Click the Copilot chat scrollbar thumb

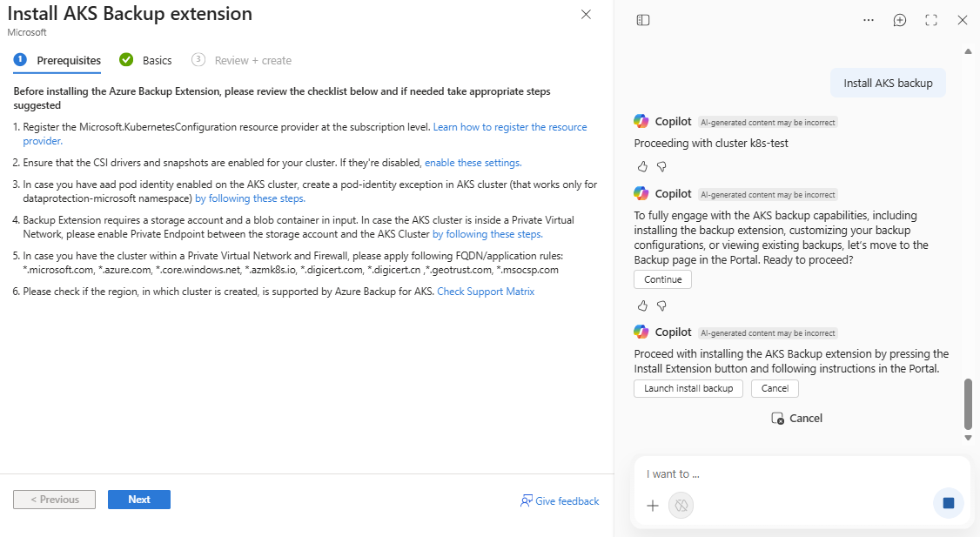tap(968, 403)
